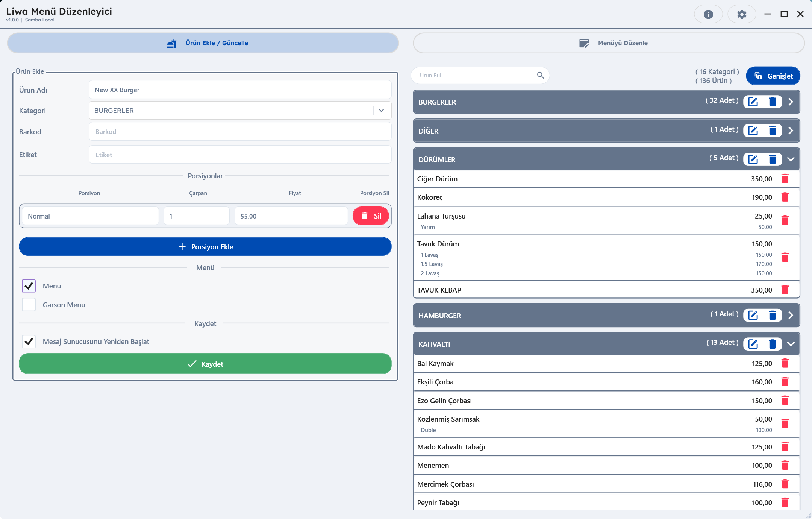Select the Ürün Ekle / Güncelle tab
Image resolution: width=812 pixels, height=519 pixels.
(x=203, y=43)
